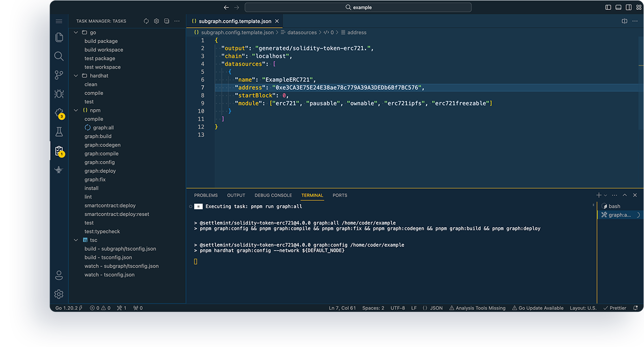This screenshot has height=347, width=644.
Task: Open the Explorer view
Action: click(x=59, y=37)
